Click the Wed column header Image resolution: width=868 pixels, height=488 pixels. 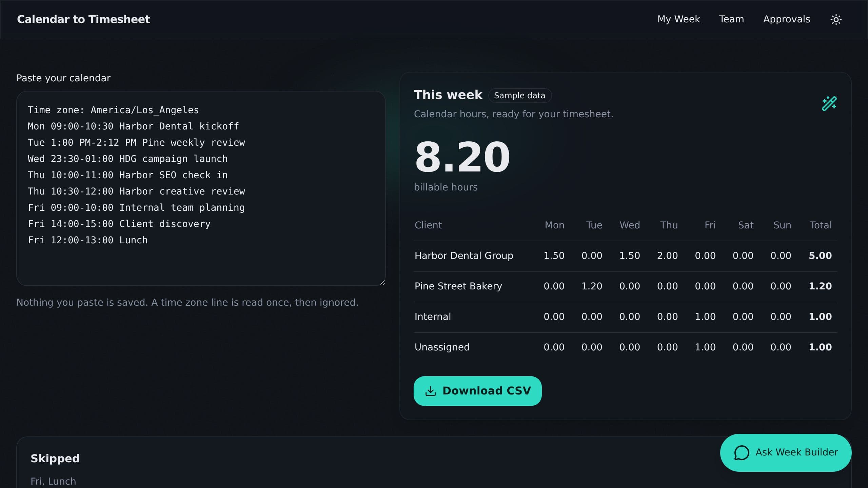pyautogui.click(x=630, y=225)
